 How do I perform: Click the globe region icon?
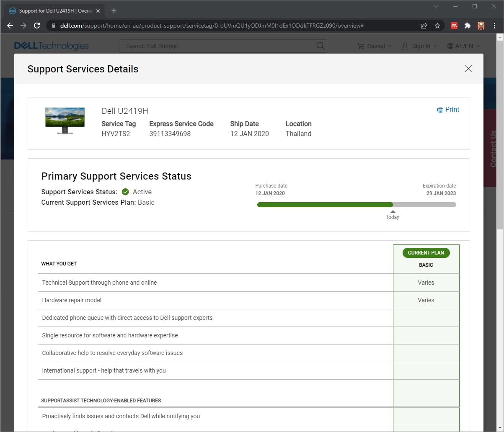(x=450, y=46)
